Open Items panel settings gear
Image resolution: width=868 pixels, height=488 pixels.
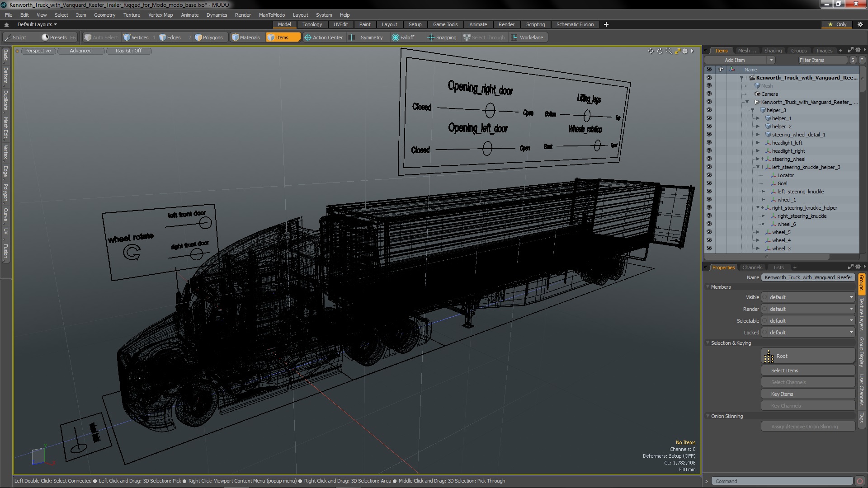858,51
